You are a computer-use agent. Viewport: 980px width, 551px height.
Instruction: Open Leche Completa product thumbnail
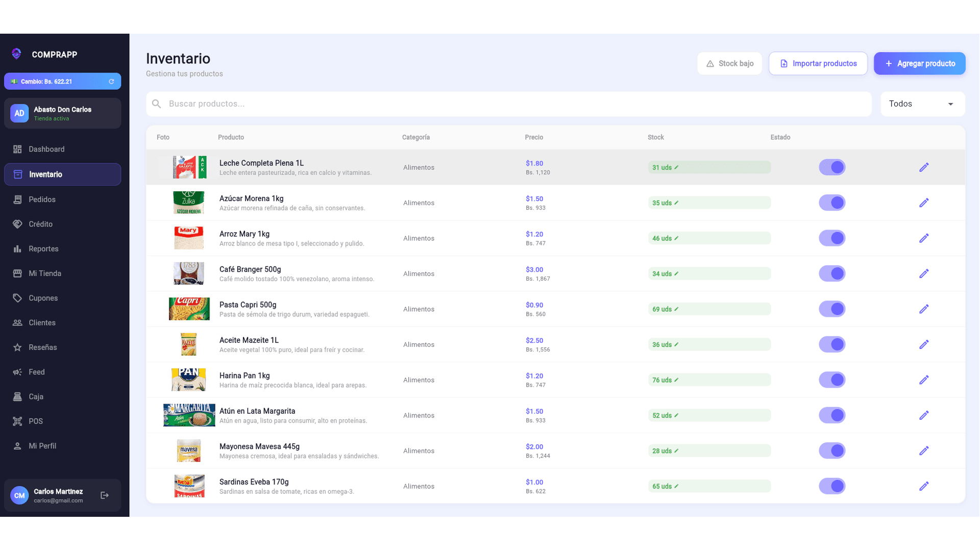click(x=189, y=167)
